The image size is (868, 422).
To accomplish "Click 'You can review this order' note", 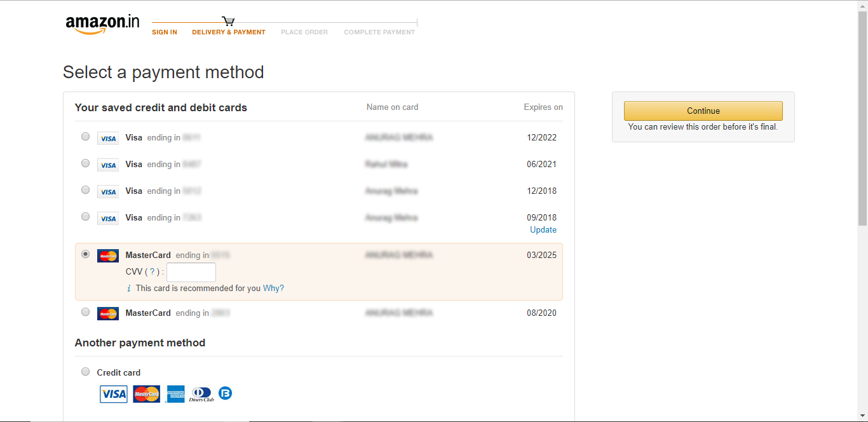I will pyautogui.click(x=703, y=127).
